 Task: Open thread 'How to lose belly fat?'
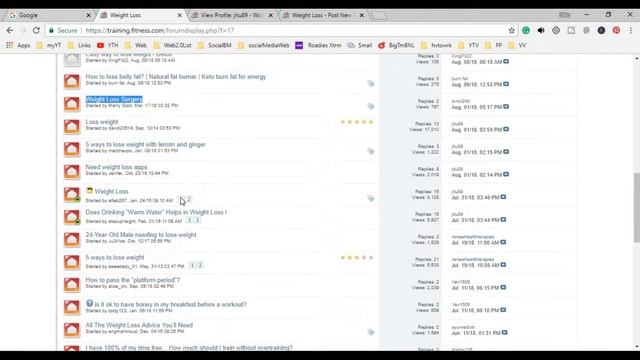[176, 77]
